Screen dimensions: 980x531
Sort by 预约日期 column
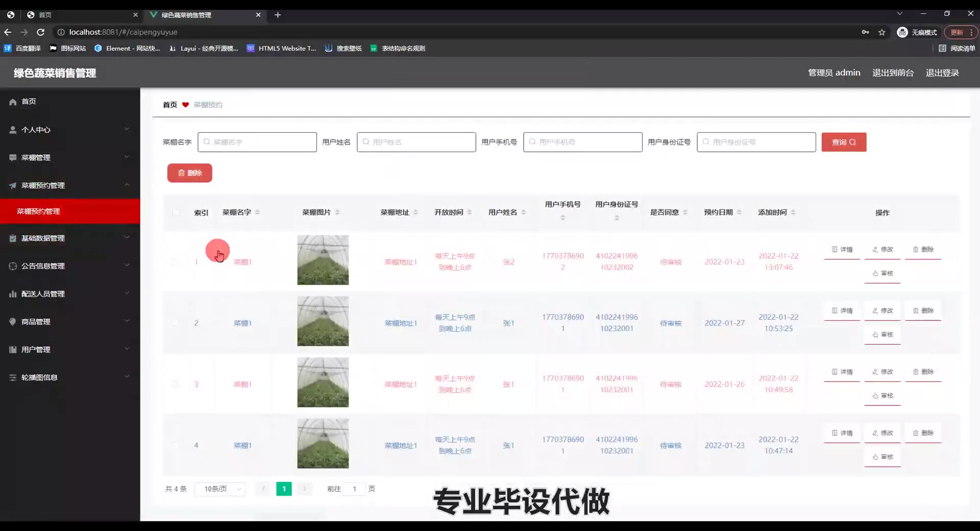(739, 212)
